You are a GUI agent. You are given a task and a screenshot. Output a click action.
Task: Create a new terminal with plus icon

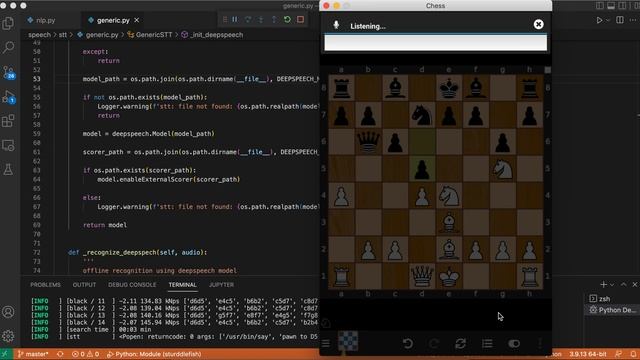coord(603,284)
